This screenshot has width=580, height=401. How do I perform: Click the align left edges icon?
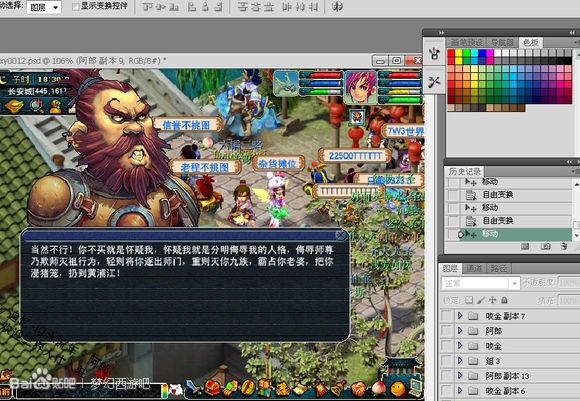pyautogui.click(x=192, y=7)
